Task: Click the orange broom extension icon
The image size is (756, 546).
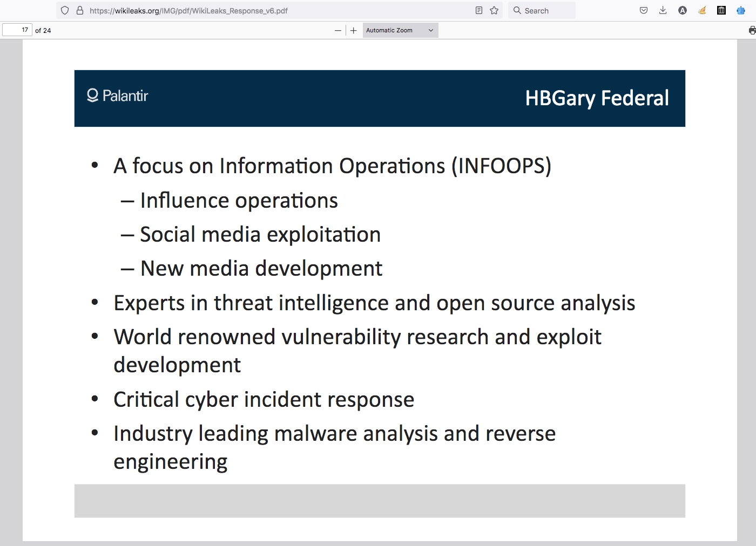Action: 702,10
